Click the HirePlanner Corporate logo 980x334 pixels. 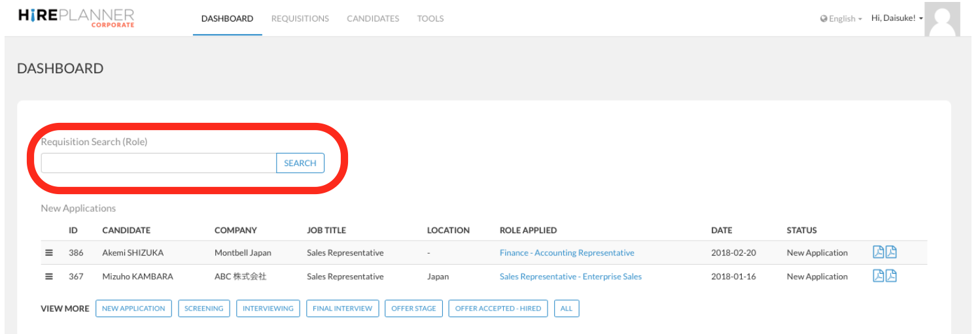tap(77, 18)
